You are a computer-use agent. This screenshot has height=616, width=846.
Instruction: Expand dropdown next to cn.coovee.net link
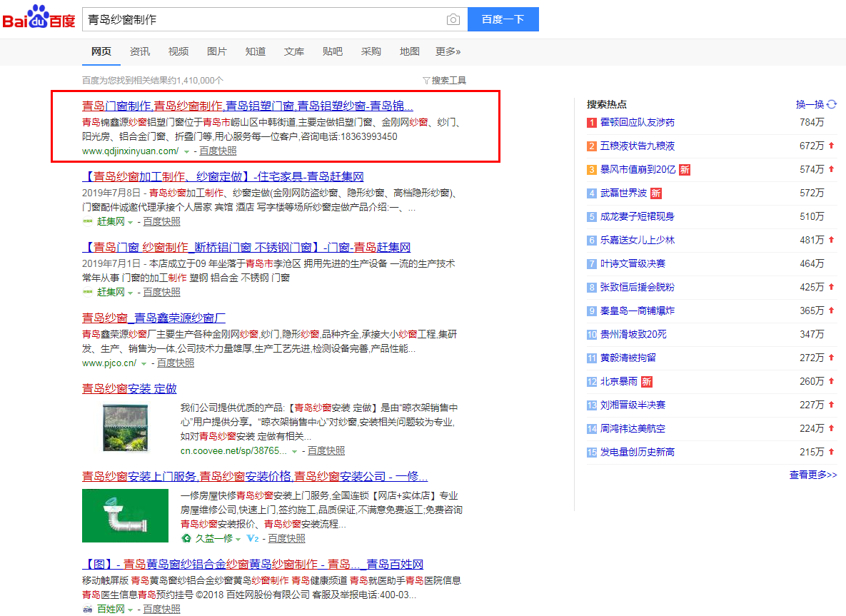pyautogui.click(x=295, y=452)
